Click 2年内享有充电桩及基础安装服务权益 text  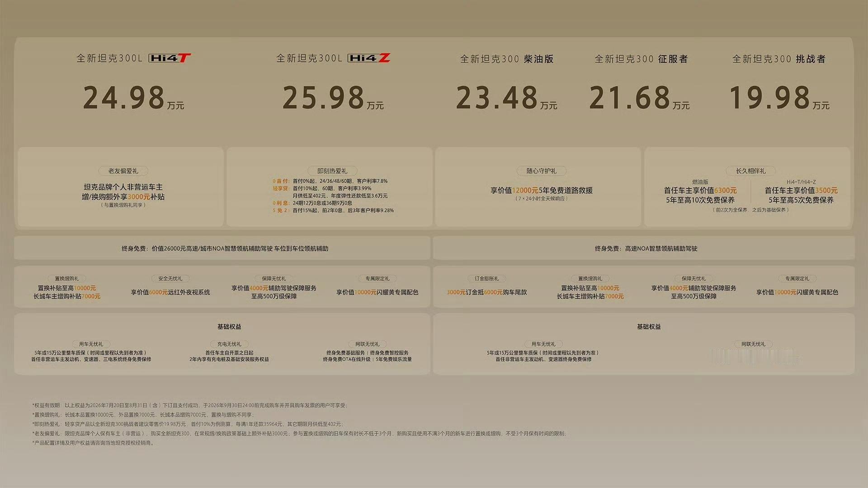pyautogui.click(x=229, y=360)
